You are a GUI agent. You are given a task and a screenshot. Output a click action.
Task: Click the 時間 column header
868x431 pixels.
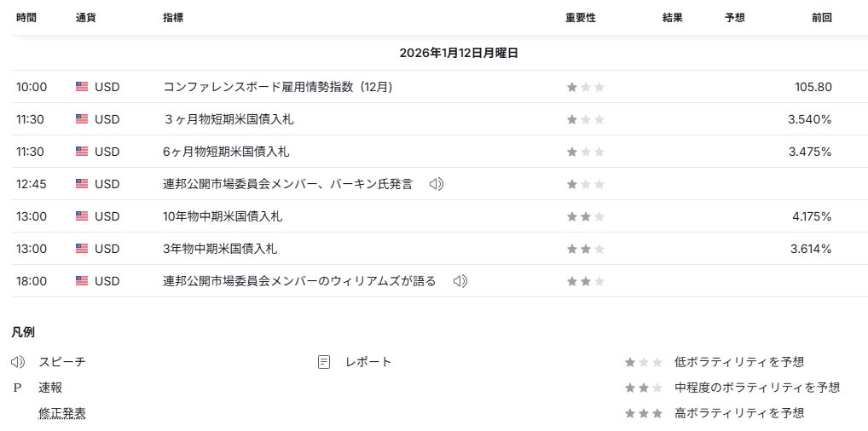click(26, 18)
